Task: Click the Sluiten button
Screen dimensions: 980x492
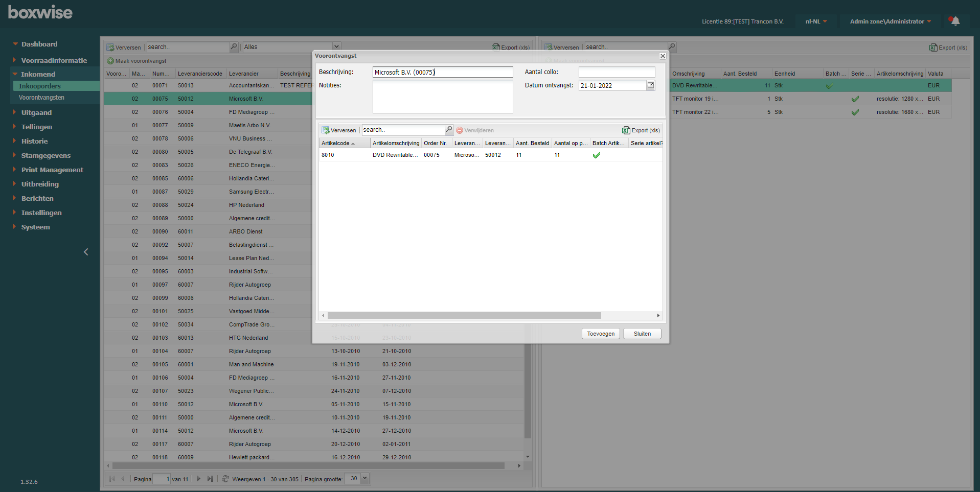Action: pyautogui.click(x=642, y=334)
